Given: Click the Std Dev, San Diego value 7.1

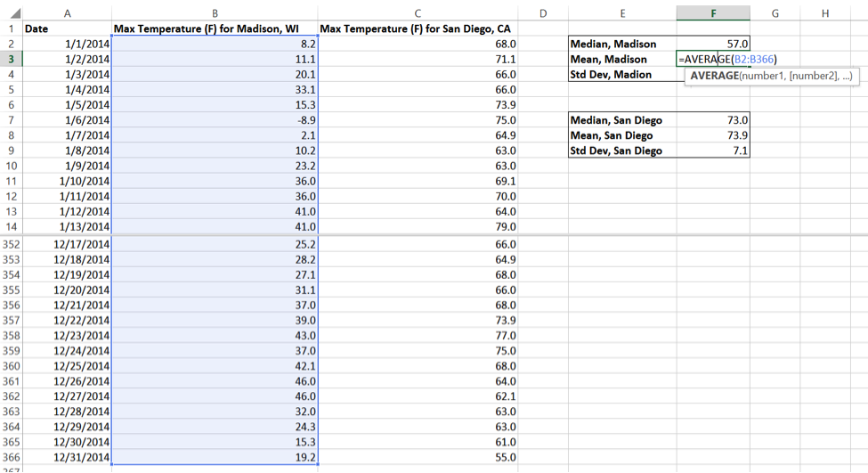Looking at the screenshot, I should click(x=712, y=151).
